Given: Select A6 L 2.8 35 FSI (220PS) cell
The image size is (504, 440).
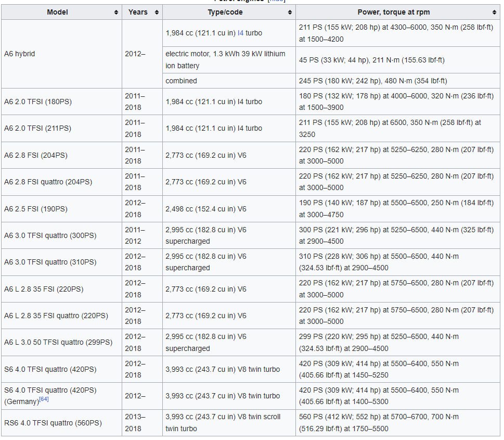Looking at the screenshot, I should [61, 289].
